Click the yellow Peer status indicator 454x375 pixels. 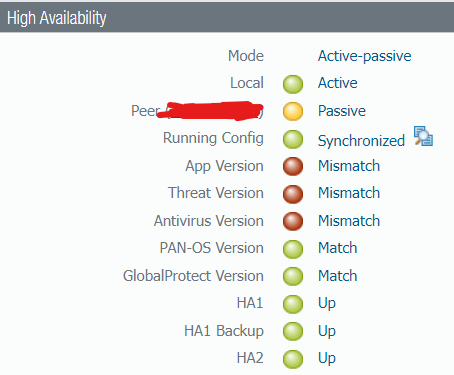tap(293, 111)
